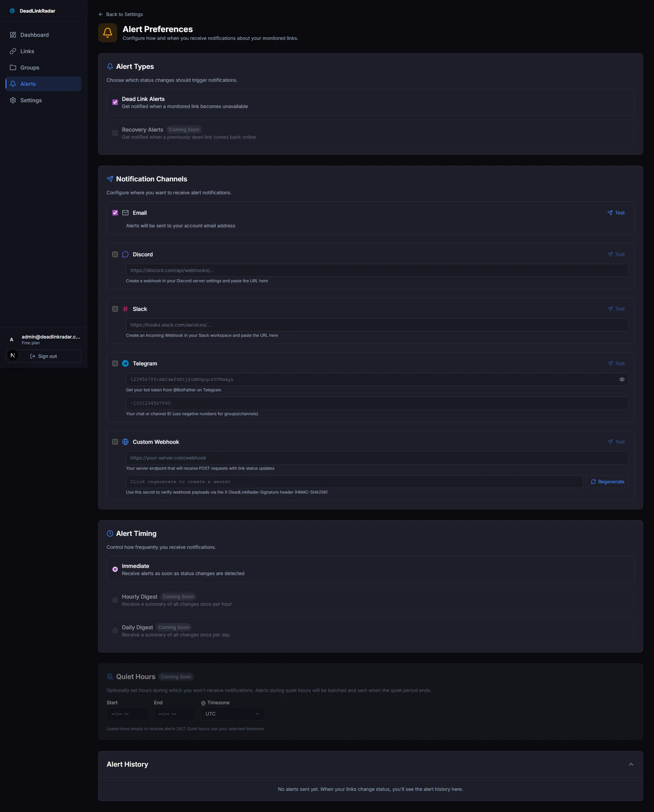This screenshot has height=812, width=654.
Task: Click the Slack hashtag icon
Action: click(x=125, y=309)
